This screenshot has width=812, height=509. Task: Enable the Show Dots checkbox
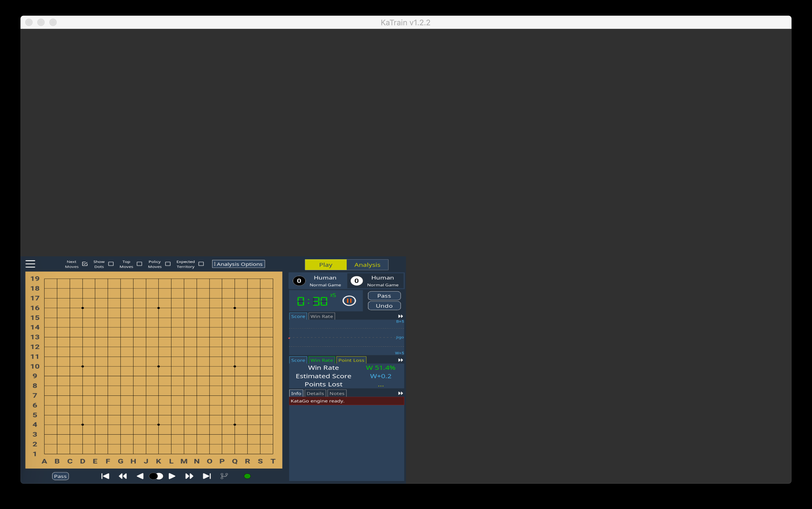click(x=111, y=264)
